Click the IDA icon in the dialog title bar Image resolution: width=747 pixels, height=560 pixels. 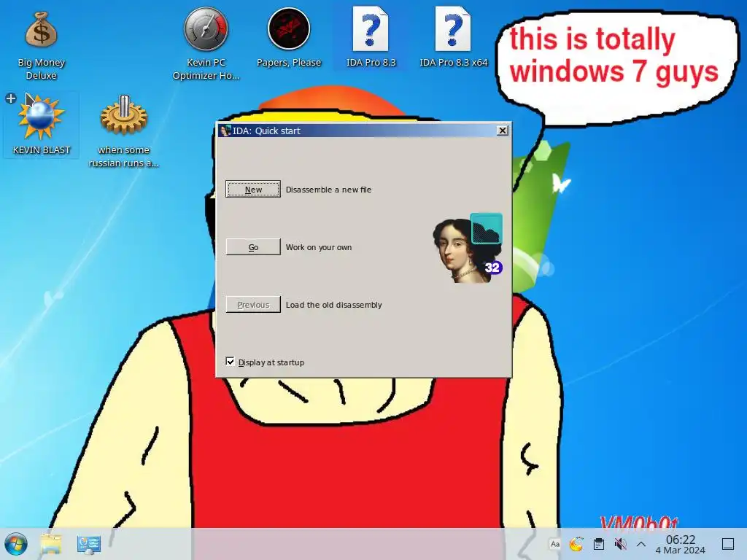pyautogui.click(x=225, y=131)
